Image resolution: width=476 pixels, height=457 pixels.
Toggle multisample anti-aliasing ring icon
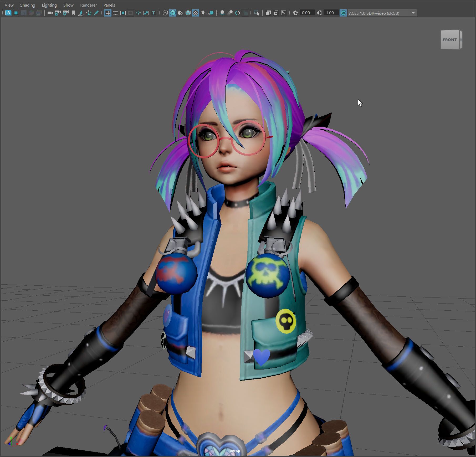click(238, 13)
